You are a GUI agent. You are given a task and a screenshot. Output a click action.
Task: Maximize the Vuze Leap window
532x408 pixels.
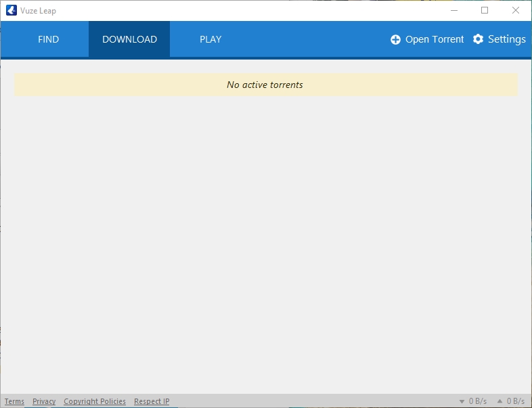[x=485, y=11]
